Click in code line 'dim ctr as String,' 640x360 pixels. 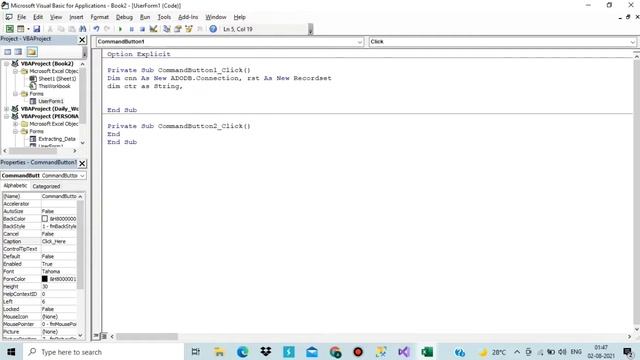(145, 86)
